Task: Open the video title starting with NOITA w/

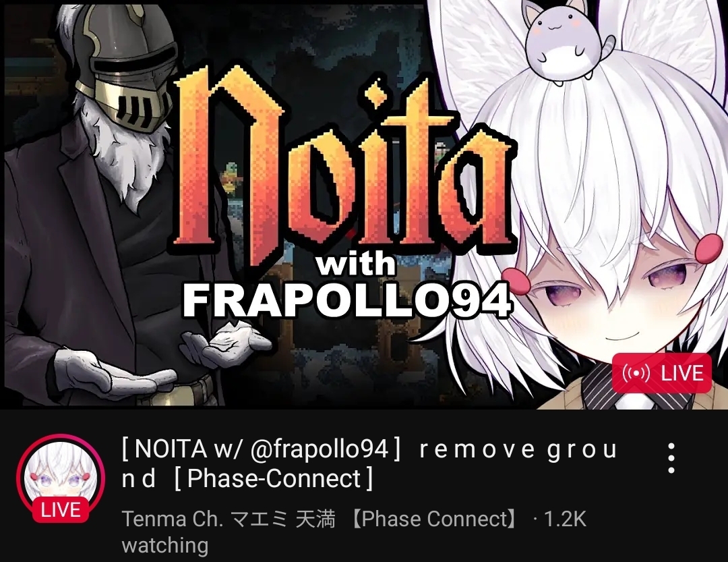Action: [x=369, y=464]
